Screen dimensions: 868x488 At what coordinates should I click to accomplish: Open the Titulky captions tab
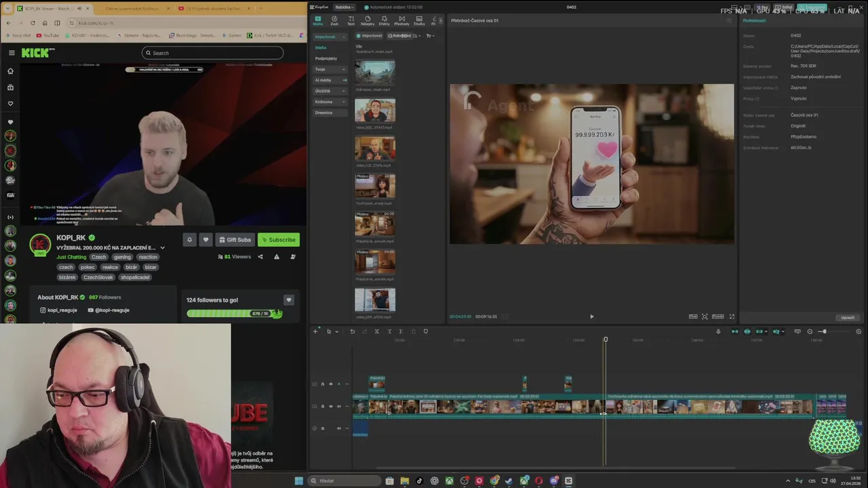419,20
